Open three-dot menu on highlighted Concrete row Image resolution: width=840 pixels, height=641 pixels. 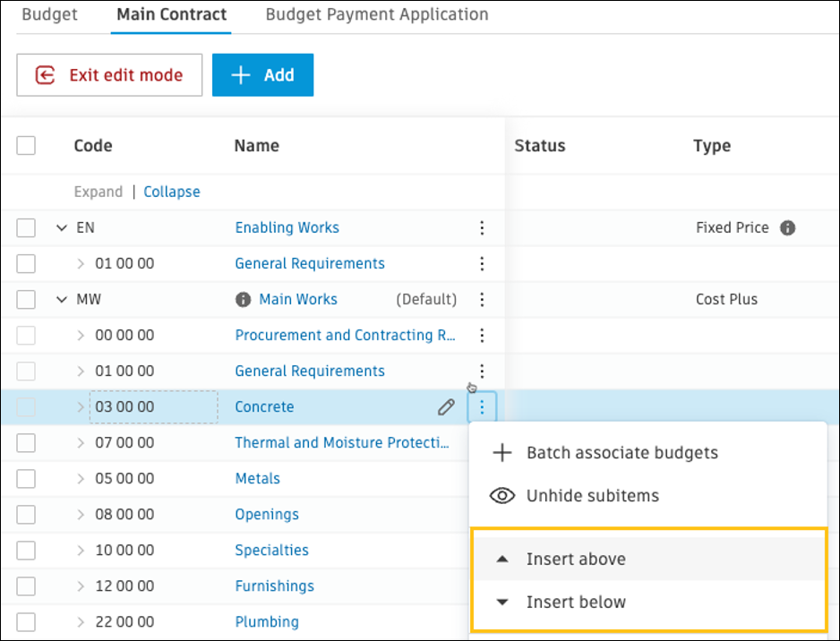[482, 407]
